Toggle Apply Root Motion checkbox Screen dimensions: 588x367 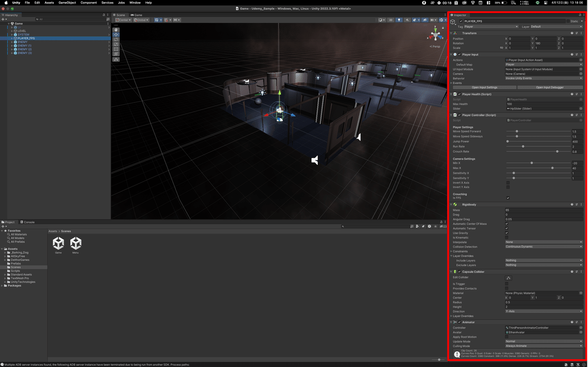coord(507,337)
